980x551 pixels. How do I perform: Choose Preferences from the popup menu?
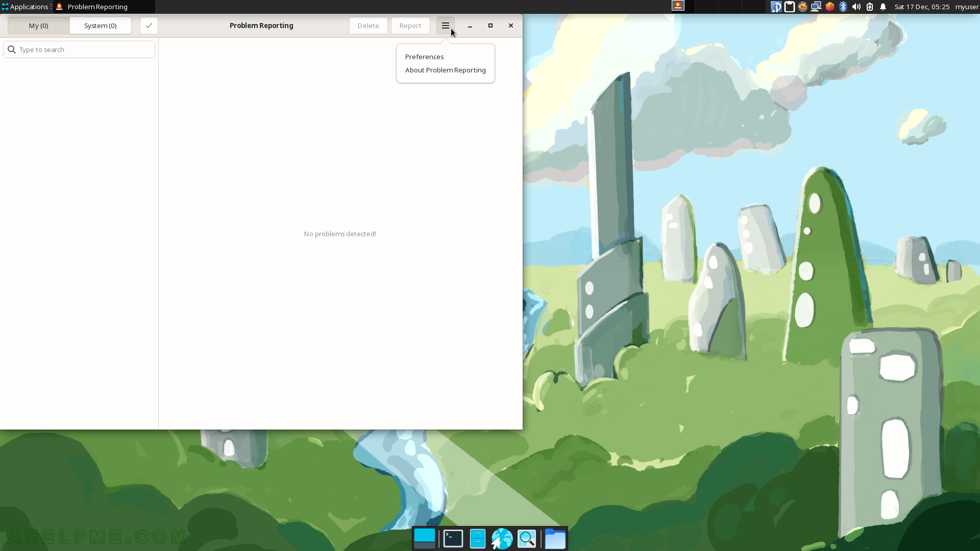pyautogui.click(x=424, y=57)
